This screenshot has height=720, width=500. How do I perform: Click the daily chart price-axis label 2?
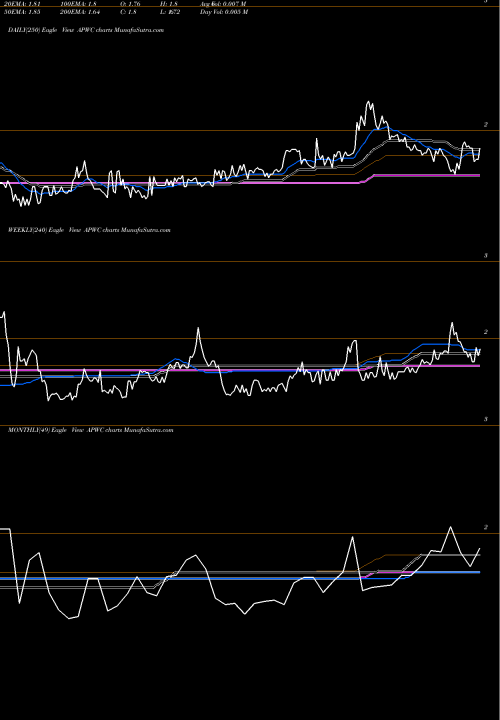pyautogui.click(x=485, y=124)
